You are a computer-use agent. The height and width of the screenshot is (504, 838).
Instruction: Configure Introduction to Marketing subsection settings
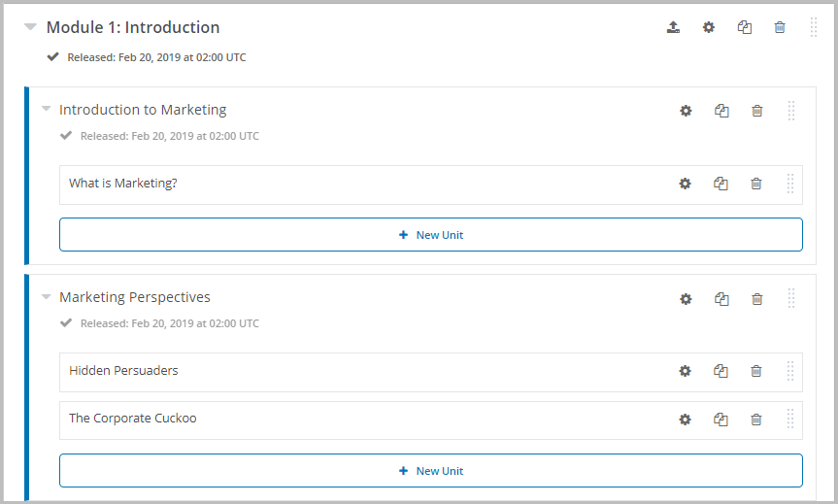click(x=686, y=111)
